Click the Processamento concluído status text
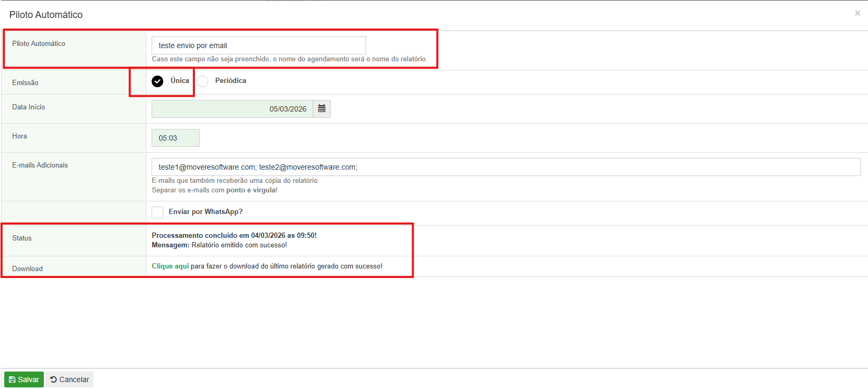 pyautogui.click(x=234, y=236)
